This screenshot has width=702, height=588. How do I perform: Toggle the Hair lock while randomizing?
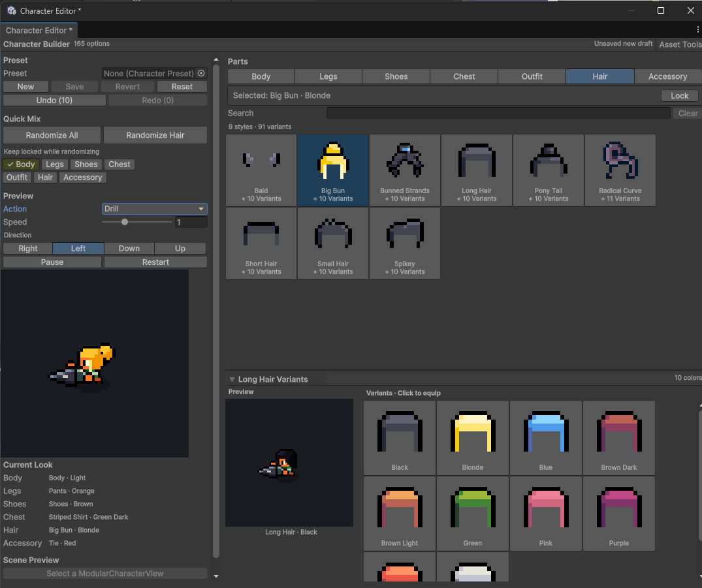[x=45, y=178]
